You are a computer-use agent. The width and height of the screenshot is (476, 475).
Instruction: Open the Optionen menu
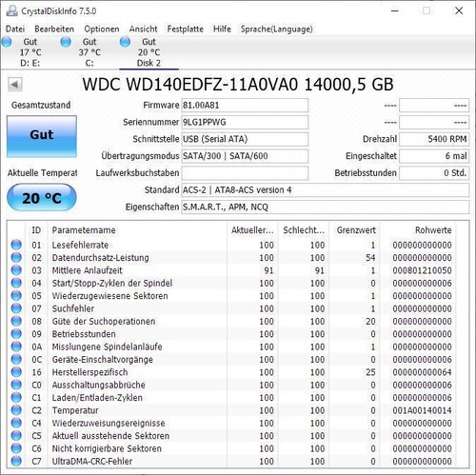[x=102, y=29]
